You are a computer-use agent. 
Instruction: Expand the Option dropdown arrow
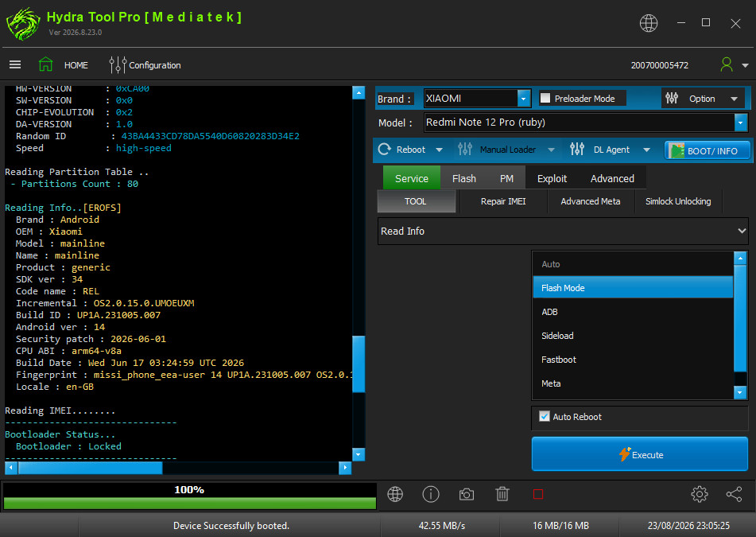734,99
